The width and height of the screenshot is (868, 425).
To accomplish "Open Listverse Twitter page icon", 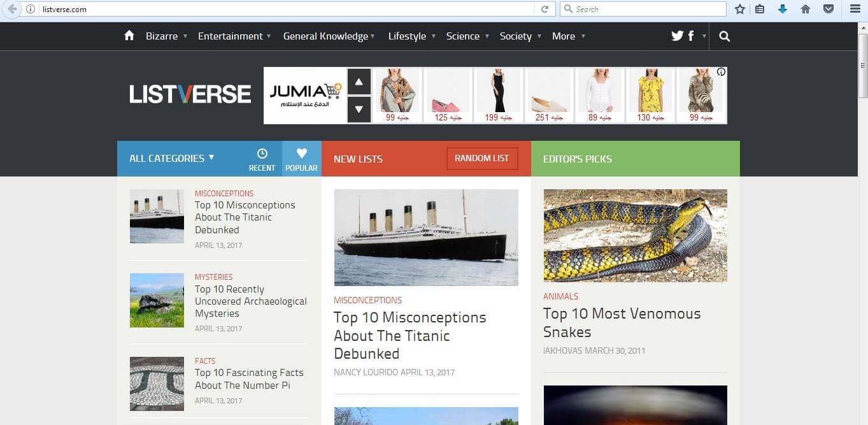I will pos(677,36).
